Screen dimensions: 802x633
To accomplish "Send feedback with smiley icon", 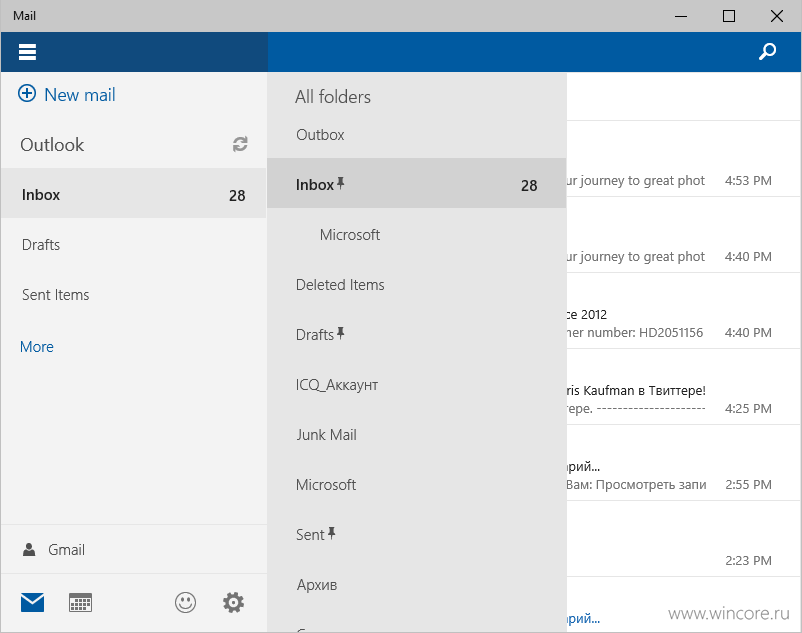I will pos(185,602).
